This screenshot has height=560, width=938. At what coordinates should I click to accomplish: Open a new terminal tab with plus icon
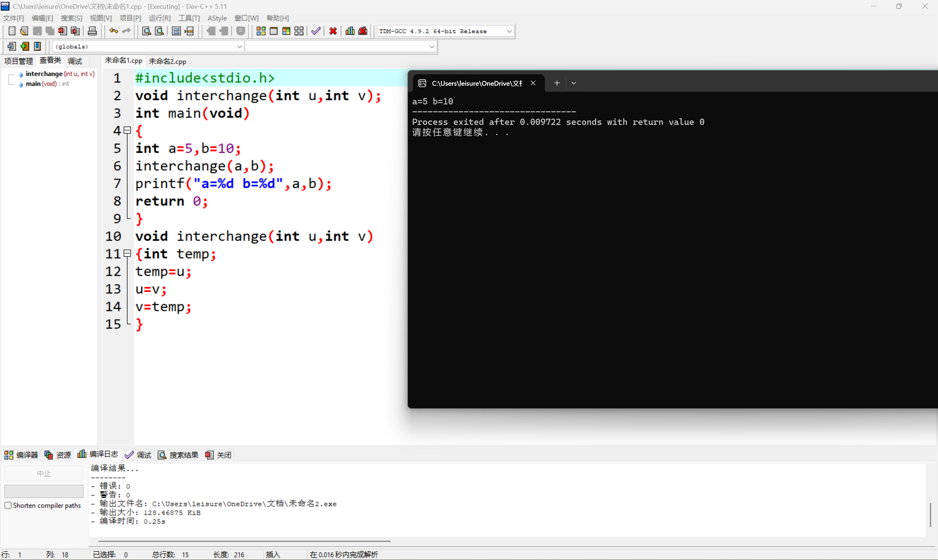(557, 83)
